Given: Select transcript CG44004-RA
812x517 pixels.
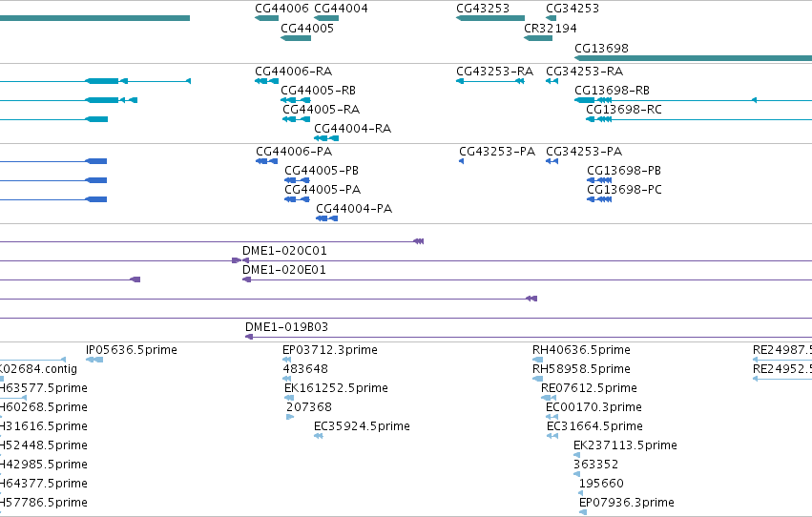Looking at the screenshot, I should (353, 129).
